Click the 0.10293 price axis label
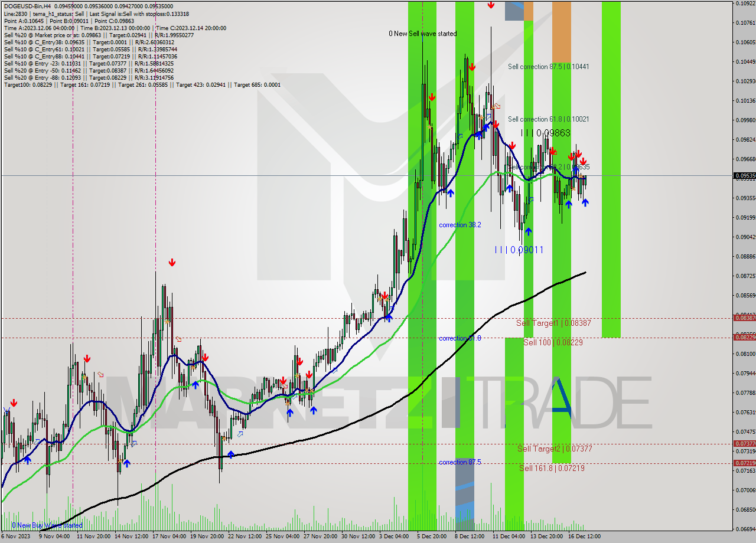 click(745, 81)
